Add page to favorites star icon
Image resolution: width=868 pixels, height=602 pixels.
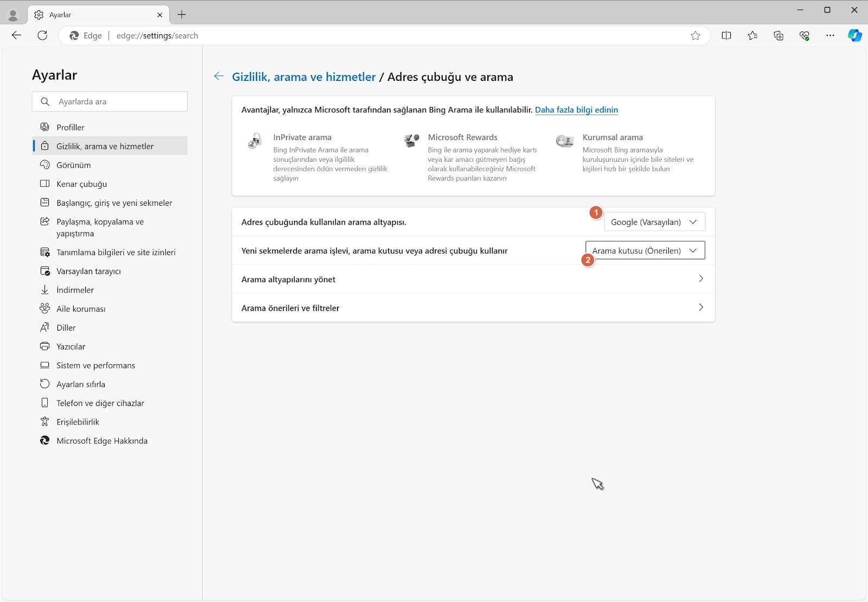695,35
